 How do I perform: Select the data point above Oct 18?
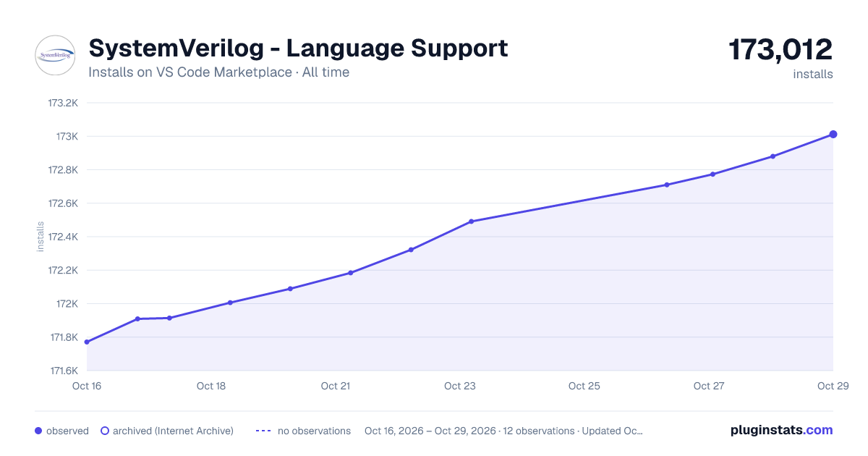pos(230,303)
